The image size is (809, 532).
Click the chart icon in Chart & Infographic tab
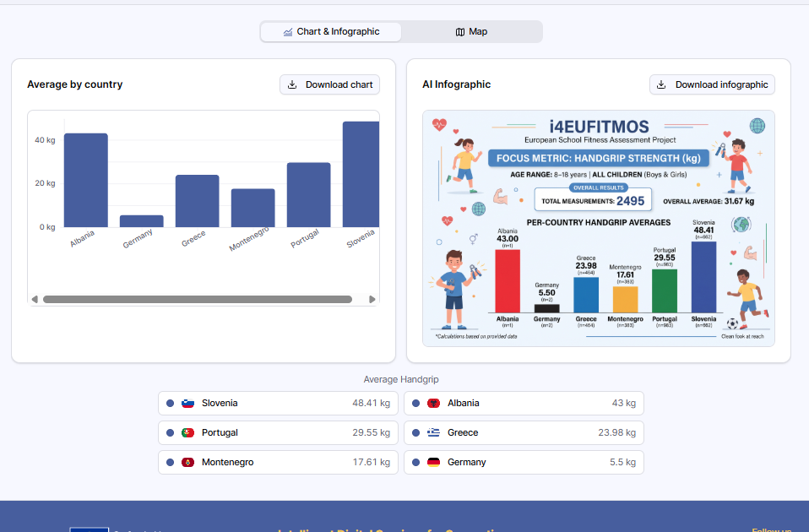[x=288, y=32]
